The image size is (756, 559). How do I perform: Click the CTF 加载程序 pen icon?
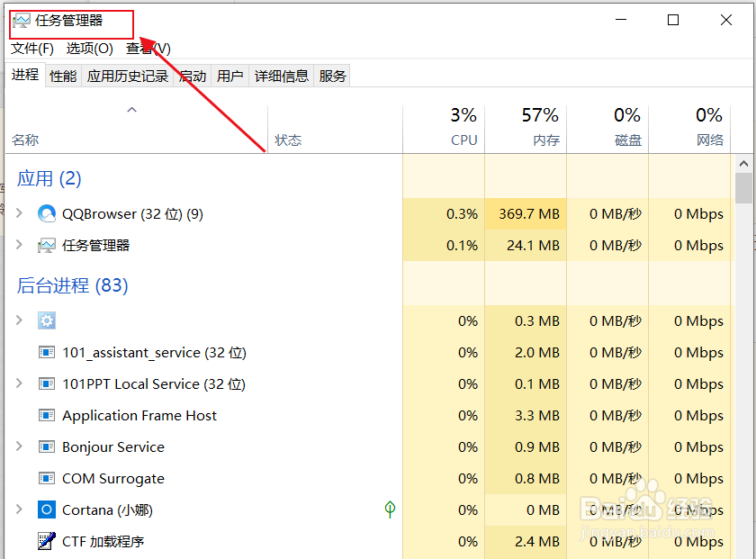(x=47, y=542)
